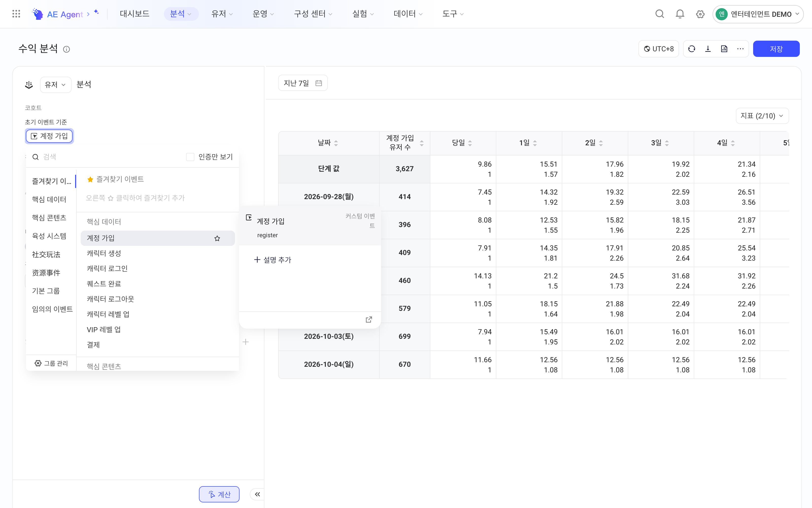Click the report chart document icon

(724, 49)
